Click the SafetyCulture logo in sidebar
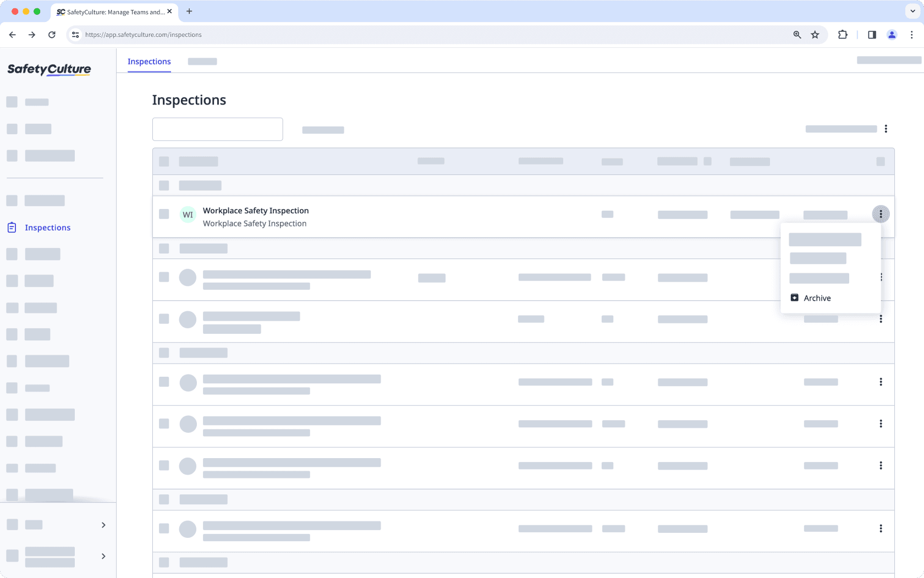 49,69
